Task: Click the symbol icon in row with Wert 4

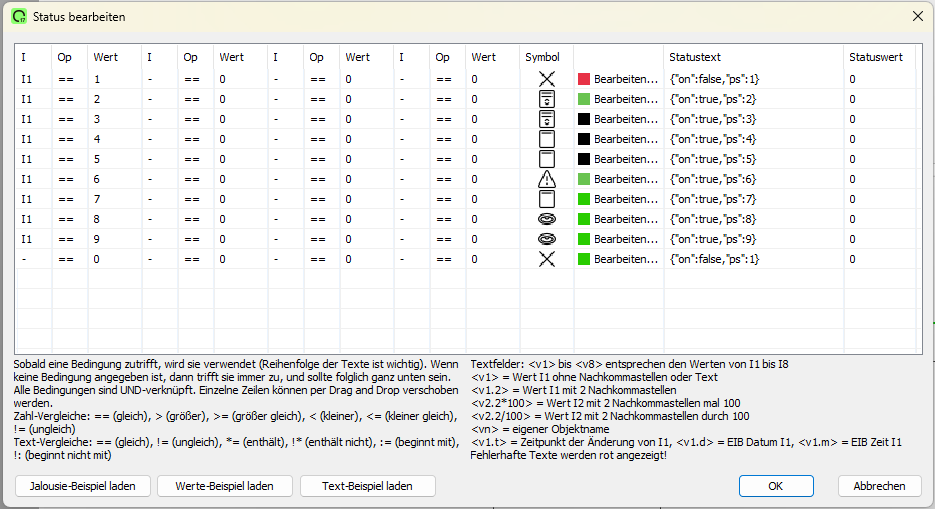Action: (547, 139)
